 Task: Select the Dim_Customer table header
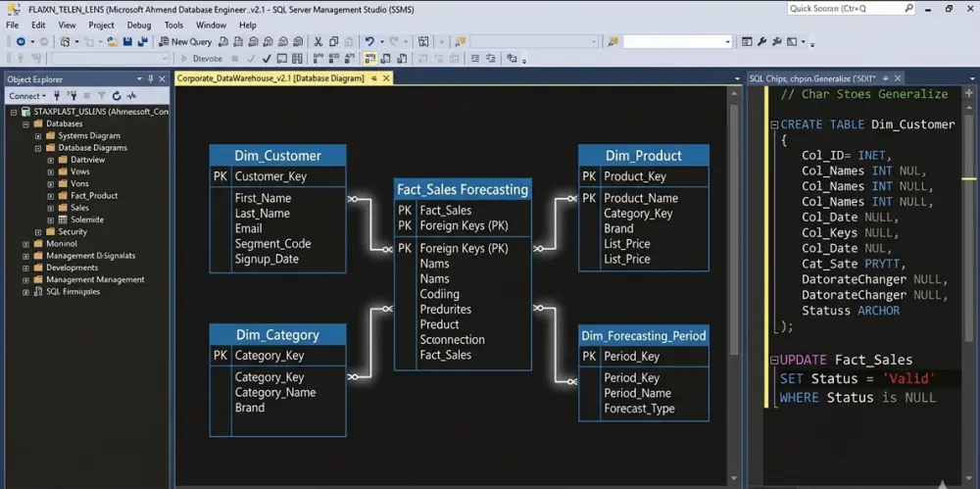[277, 156]
